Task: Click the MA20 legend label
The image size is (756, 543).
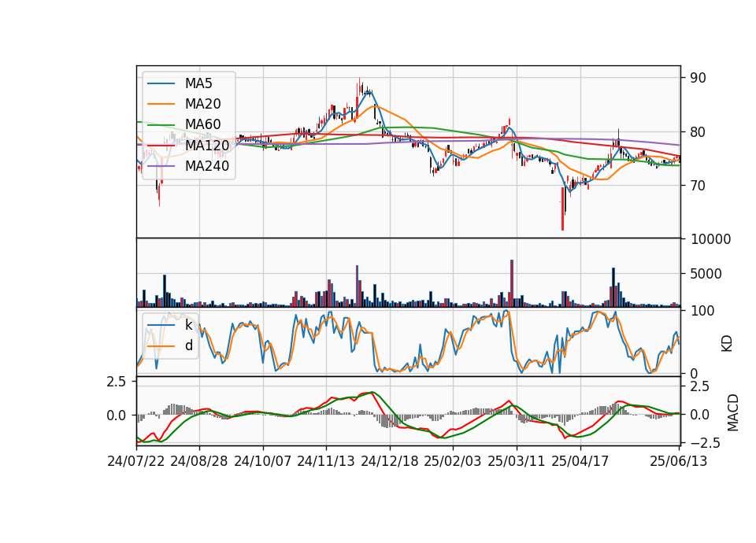Action: tap(202, 104)
